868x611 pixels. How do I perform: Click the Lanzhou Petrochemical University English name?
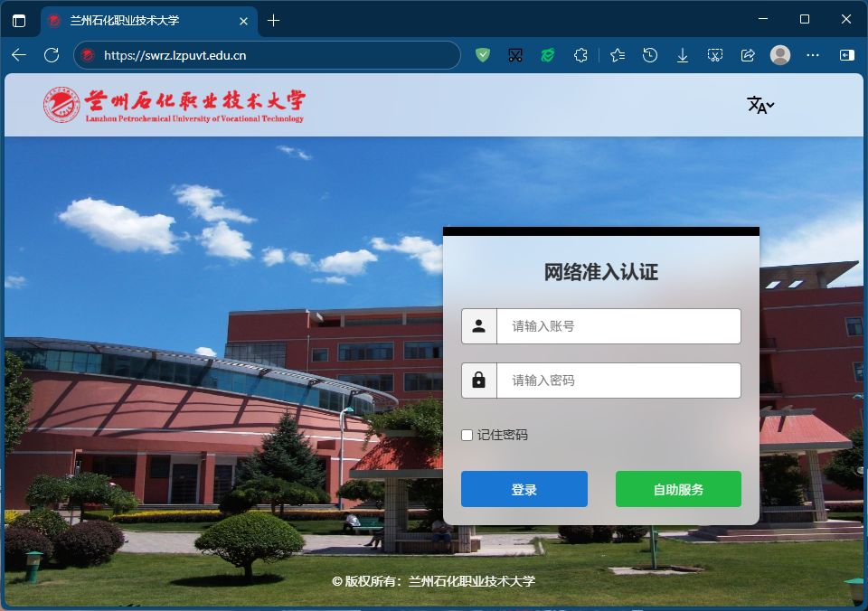tap(195, 118)
